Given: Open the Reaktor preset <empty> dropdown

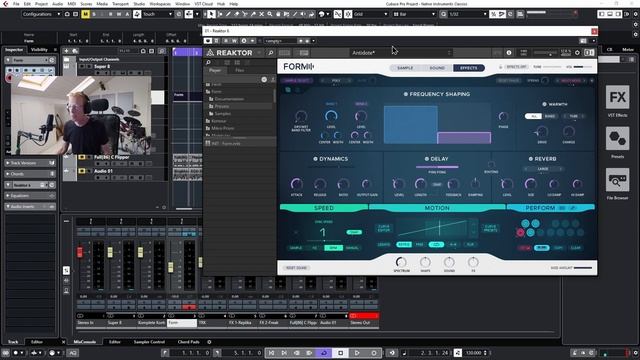Looking at the screenshot, I should pyautogui.click(x=280, y=41).
